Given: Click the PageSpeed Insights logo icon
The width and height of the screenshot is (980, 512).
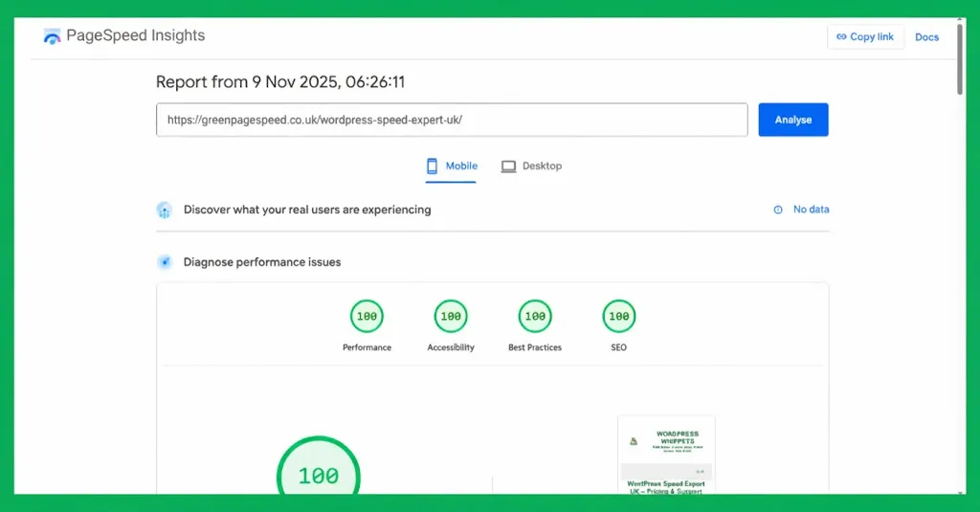Looking at the screenshot, I should [x=52, y=36].
